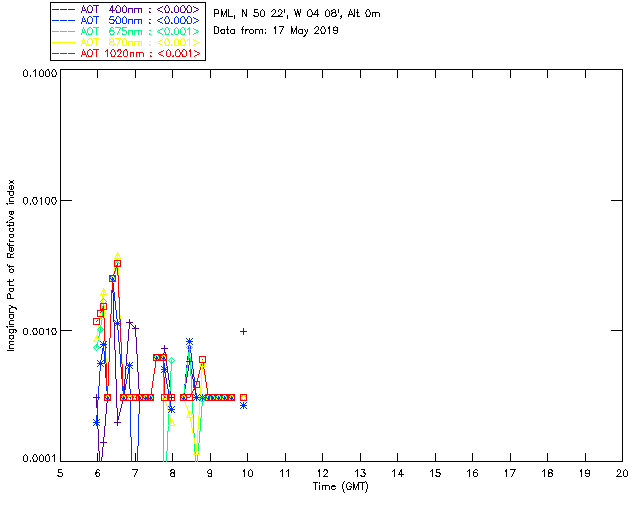Click the x-axis tick label 18

pos(548,473)
